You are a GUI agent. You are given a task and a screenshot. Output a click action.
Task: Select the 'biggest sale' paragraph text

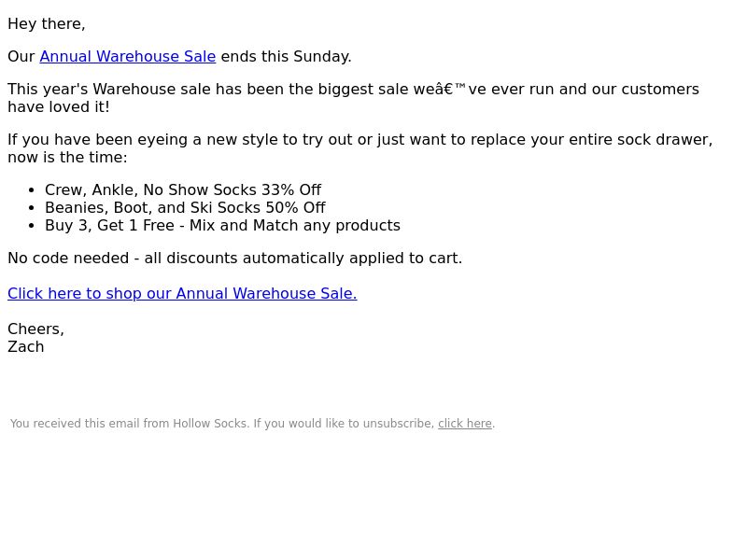point(354,98)
